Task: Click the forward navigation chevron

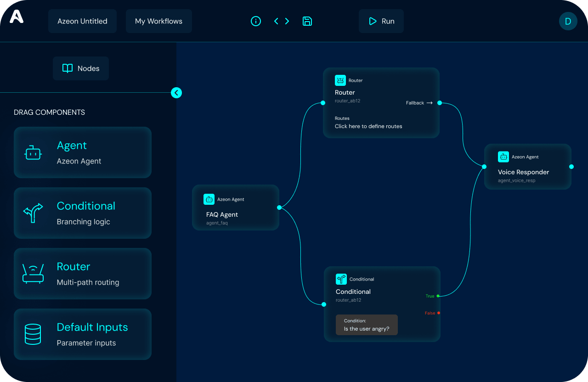Action: (x=287, y=21)
